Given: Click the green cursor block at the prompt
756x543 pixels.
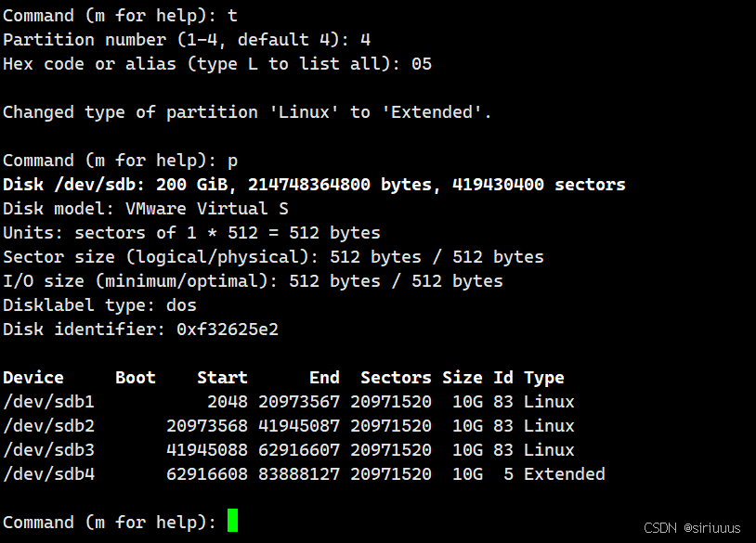Looking at the screenshot, I should [232, 521].
